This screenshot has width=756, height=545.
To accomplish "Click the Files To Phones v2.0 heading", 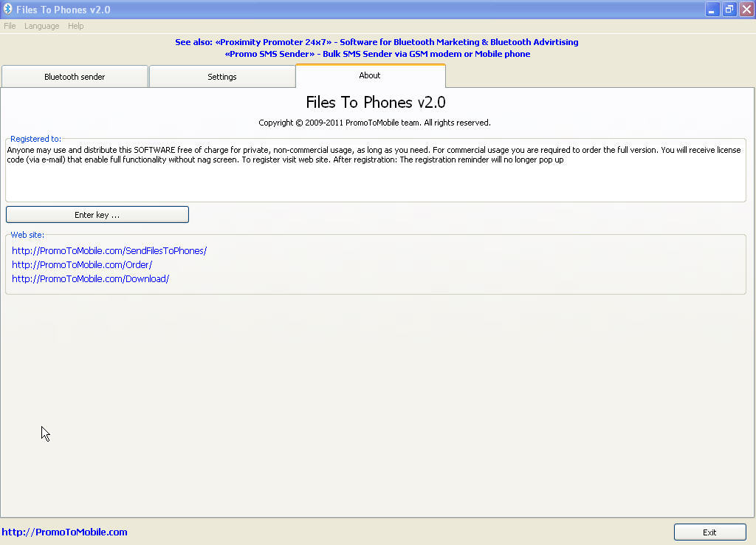I will coord(376,102).
